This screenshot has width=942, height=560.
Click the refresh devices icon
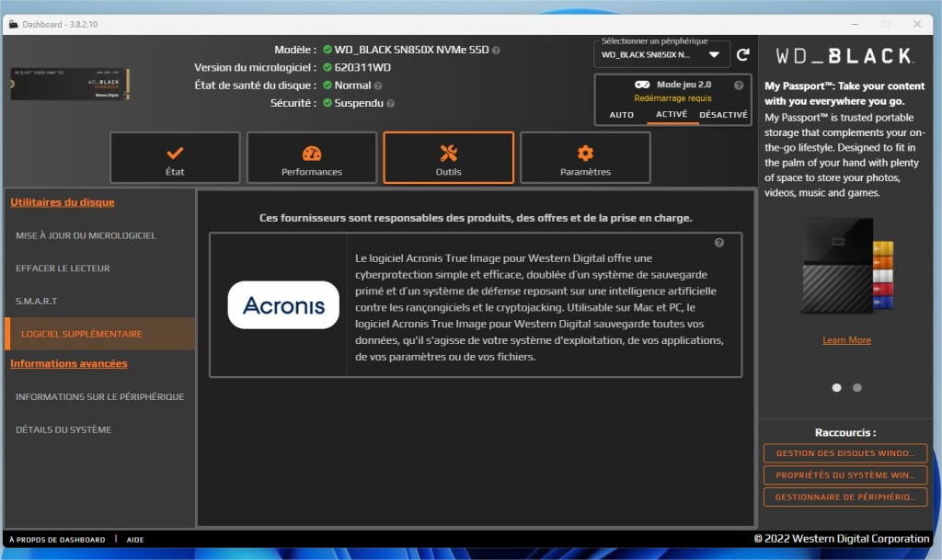click(x=743, y=54)
